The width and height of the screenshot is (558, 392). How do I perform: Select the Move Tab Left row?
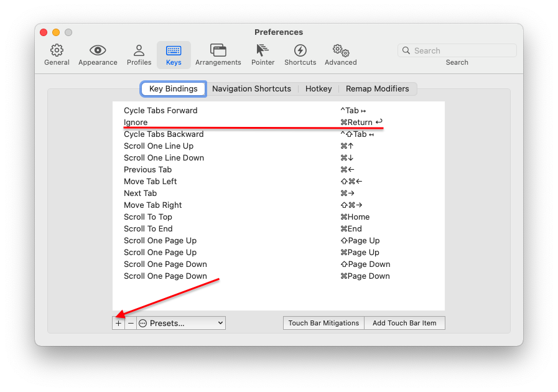click(278, 181)
